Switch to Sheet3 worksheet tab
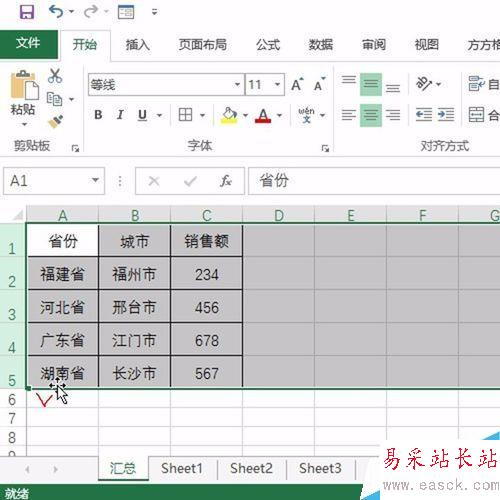This screenshot has height=500, width=500. tap(320, 468)
